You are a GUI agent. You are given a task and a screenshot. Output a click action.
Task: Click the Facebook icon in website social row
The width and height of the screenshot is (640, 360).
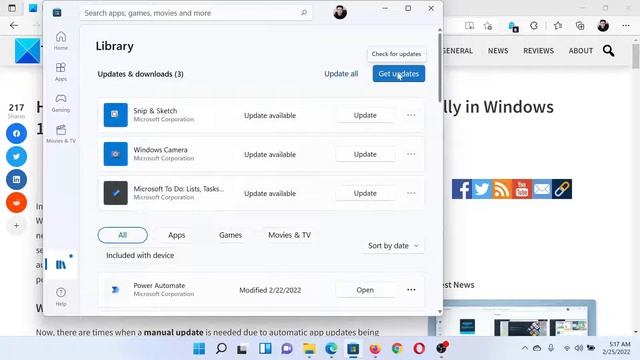(462, 189)
